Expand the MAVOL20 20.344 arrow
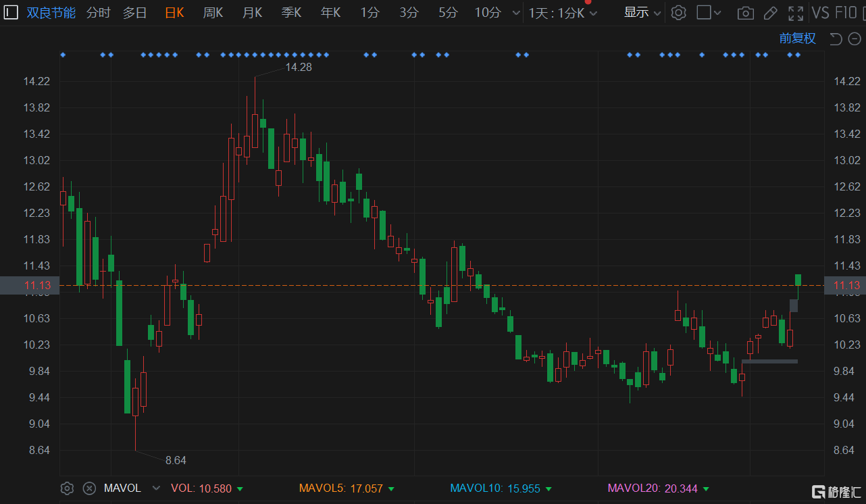 pos(705,488)
